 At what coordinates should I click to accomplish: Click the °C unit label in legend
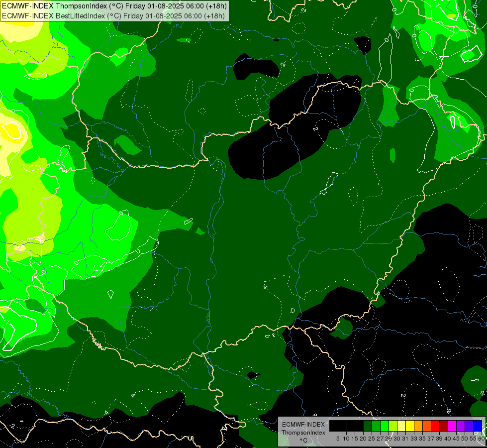pos(304,440)
